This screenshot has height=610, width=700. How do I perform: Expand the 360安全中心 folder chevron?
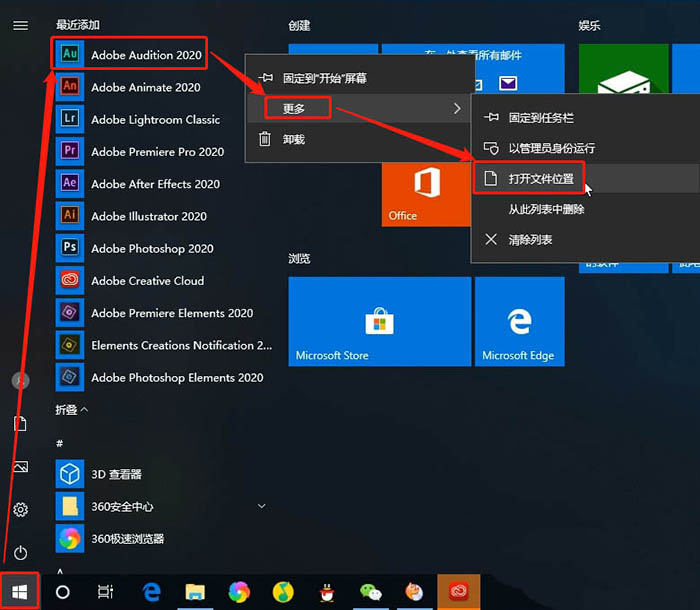262,506
